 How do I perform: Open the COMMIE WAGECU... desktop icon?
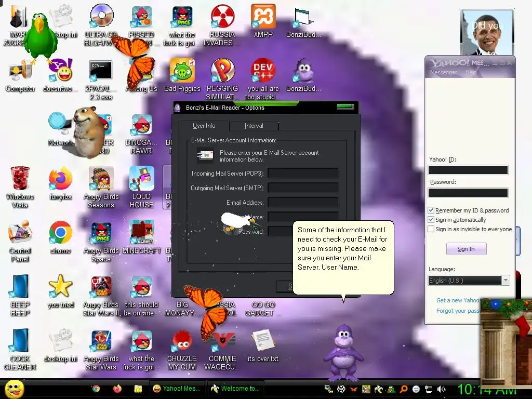222,350
